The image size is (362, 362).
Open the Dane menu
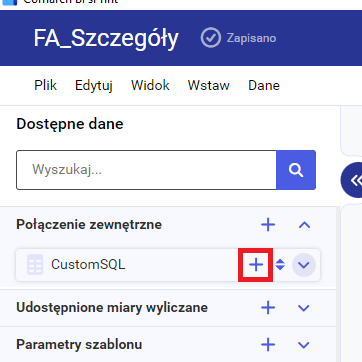[x=264, y=85]
